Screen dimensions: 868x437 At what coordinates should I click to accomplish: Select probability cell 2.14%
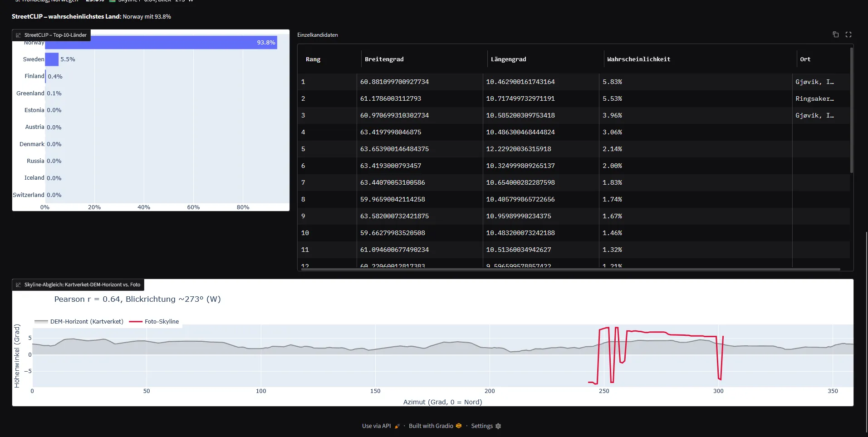(696, 149)
